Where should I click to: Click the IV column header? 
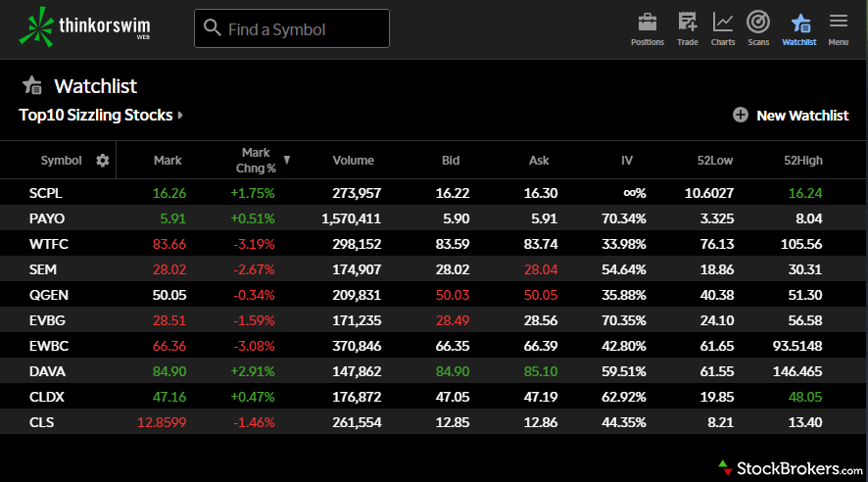point(627,161)
